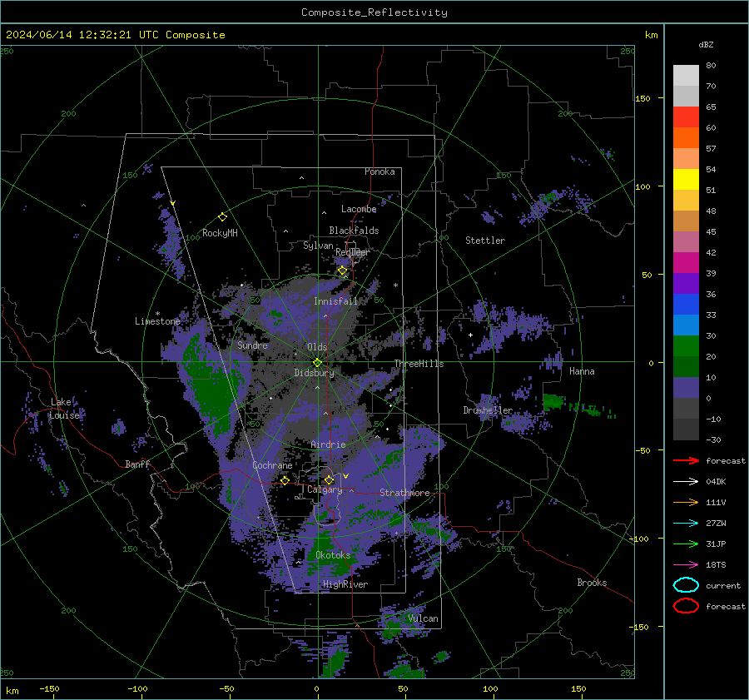Click the orange 111V arrow in the legend
Screen dimensions: 749x700
(686, 502)
